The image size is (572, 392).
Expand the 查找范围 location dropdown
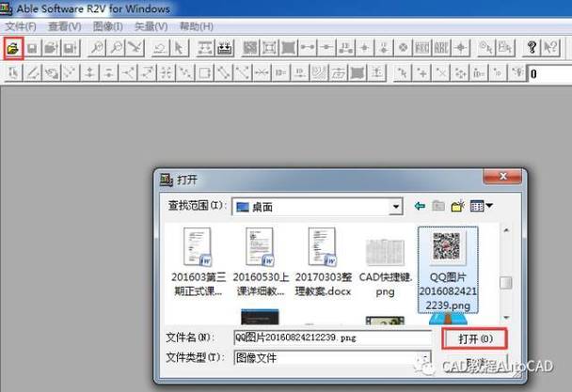tap(396, 206)
